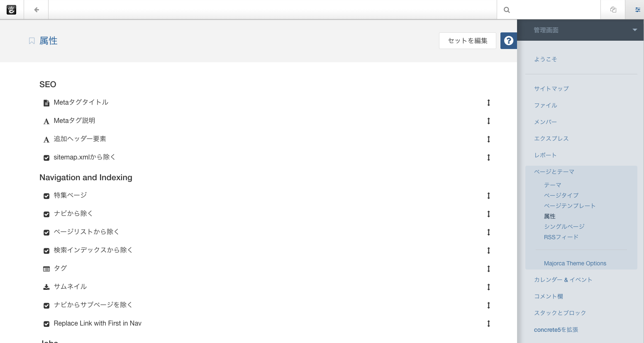Click the セットを編集 button

coord(468,41)
